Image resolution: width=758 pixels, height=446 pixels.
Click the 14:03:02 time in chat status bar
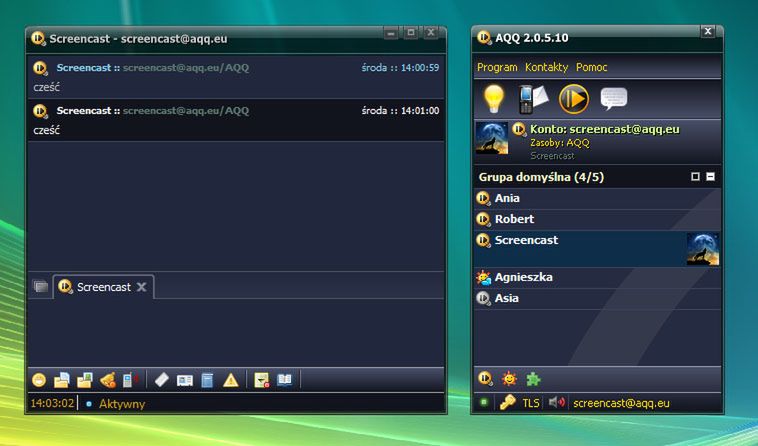pyautogui.click(x=52, y=403)
